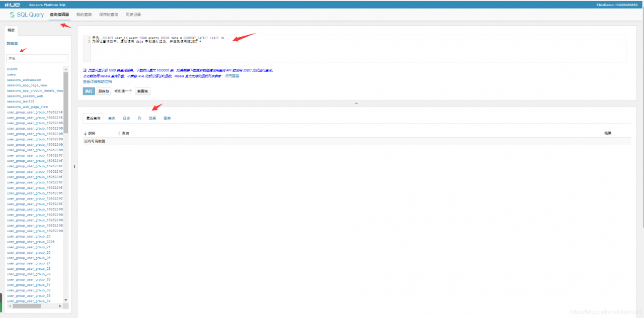Click the 数据表 heading link
644x318 pixels.
[13, 44]
